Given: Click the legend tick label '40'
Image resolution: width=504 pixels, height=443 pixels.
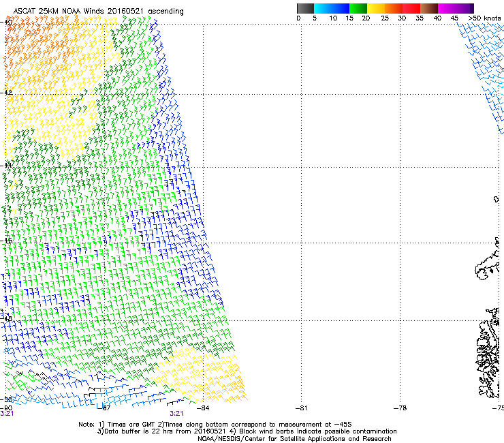Looking at the screenshot, I should [x=437, y=18].
